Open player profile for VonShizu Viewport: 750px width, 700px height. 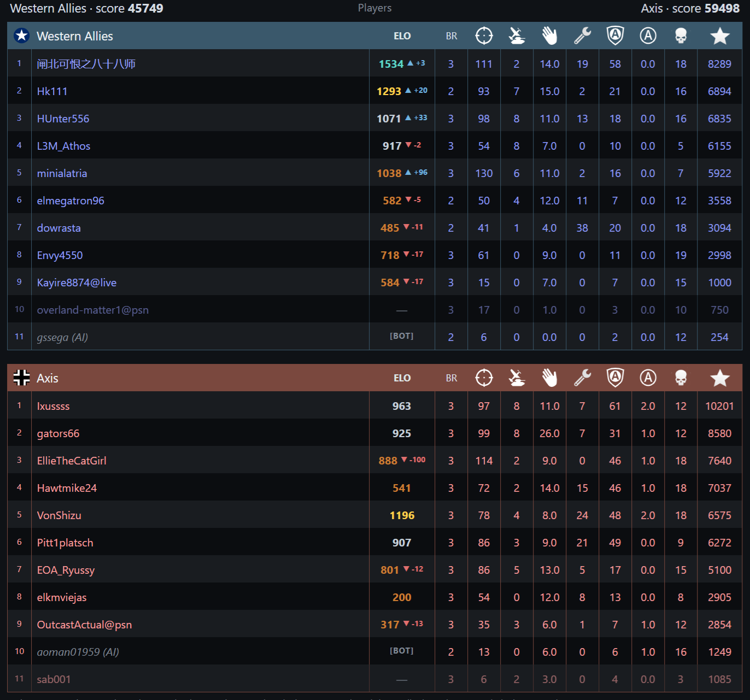59,515
